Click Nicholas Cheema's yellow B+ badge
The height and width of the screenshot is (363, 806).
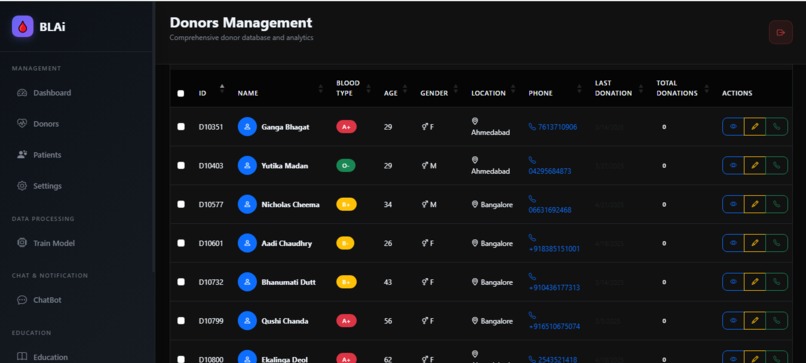coord(346,204)
